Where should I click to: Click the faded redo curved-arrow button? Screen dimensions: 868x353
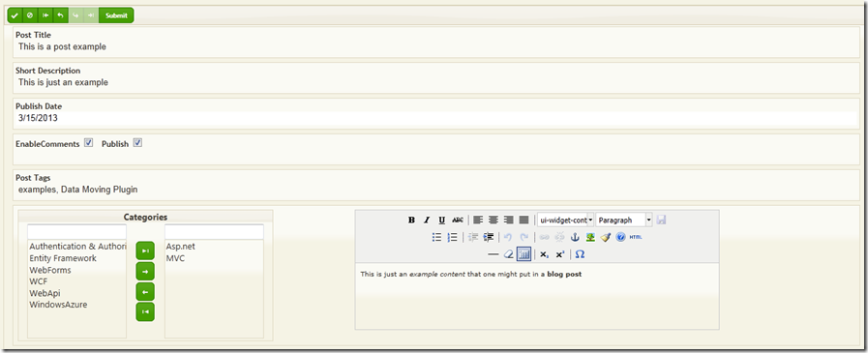(75, 15)
